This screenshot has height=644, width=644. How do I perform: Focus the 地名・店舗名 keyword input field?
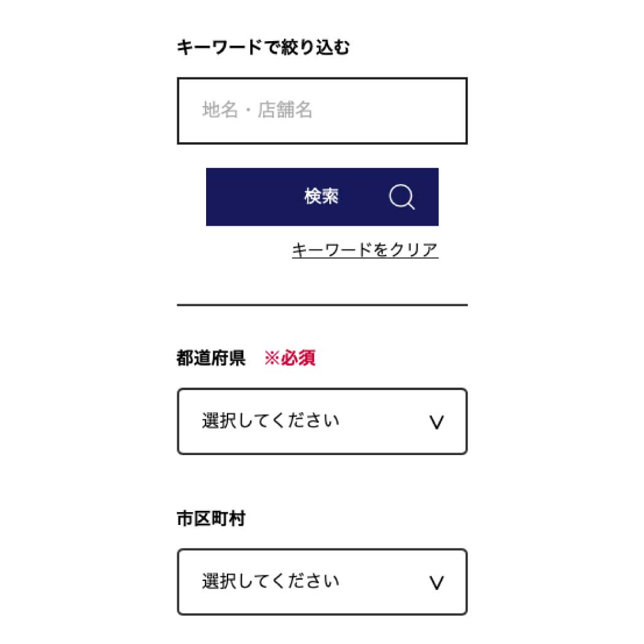[322, 111]
